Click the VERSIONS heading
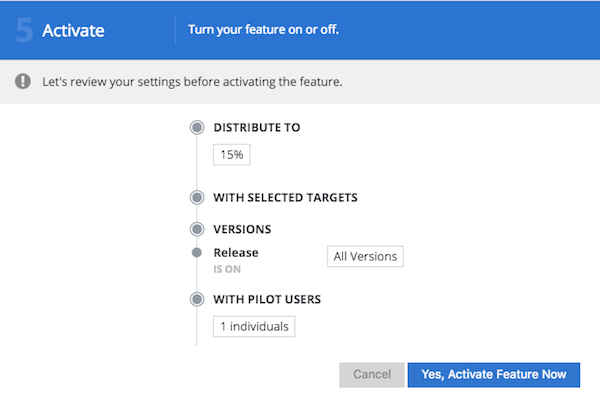The height and width of the screenshot is (397, 600). coord(242,229)
